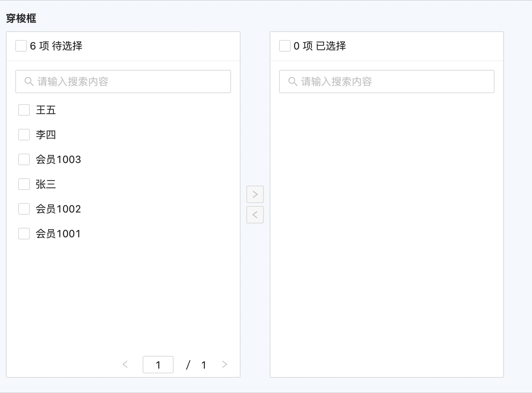Click the 张三 item label
532x393 pixels.
tap(46, 184)
